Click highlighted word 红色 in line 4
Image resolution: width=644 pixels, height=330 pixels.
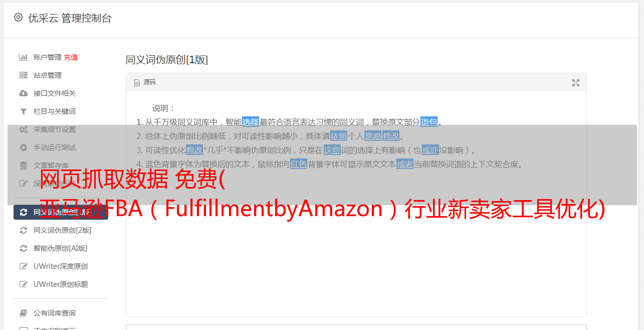[298, 164]
